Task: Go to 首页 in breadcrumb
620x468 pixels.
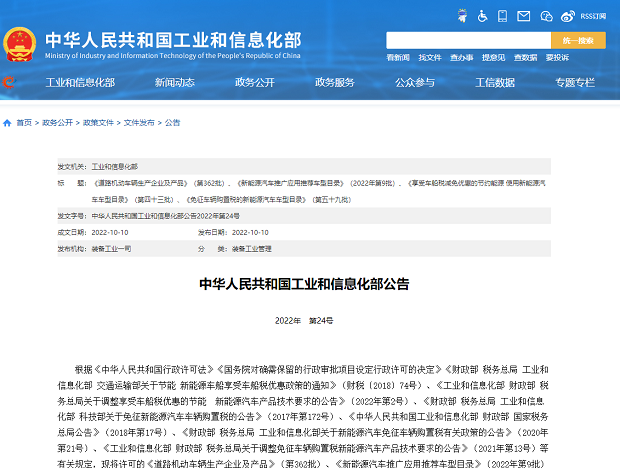Action: coord(24,123)
